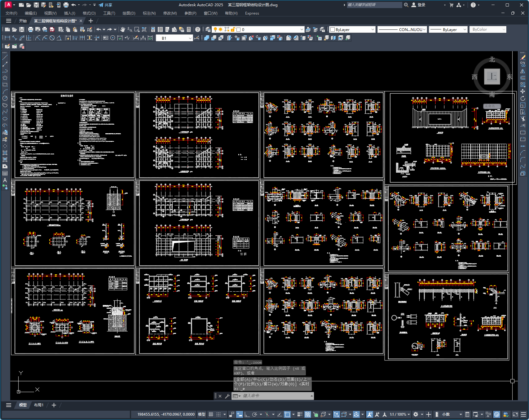The width and height of the screenshot is (529, 420).
Task: Toggle object snap in status bar
Action: pos(287,414)
